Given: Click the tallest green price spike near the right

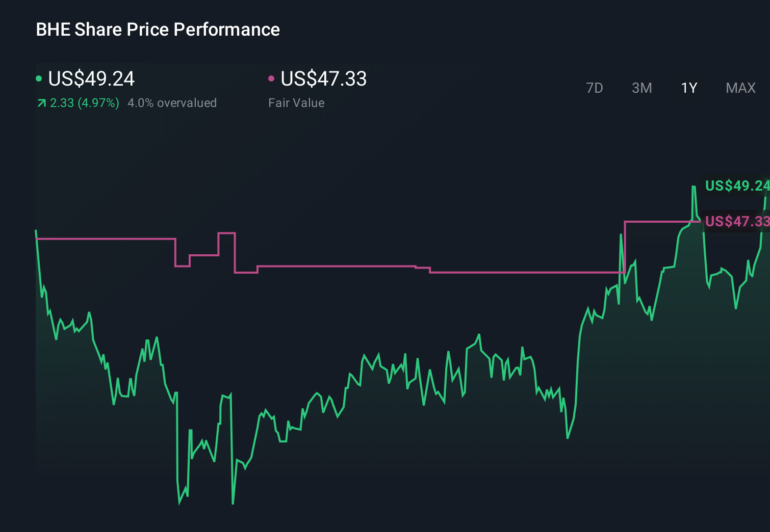Looking at the screenshot, I should (694, 187).
